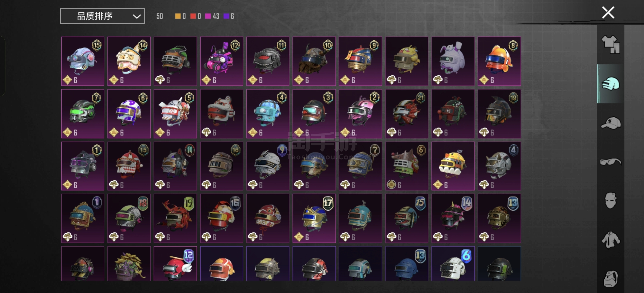Select the white helmet with blue badge 6
Viewport: 644px width, 293px height.
[x=453, y=263]
